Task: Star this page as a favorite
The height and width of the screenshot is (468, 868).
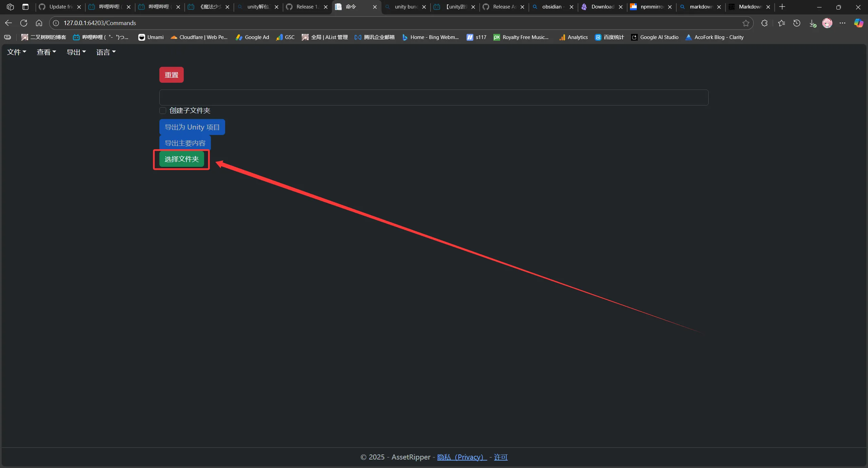Action: coord(746,23)
